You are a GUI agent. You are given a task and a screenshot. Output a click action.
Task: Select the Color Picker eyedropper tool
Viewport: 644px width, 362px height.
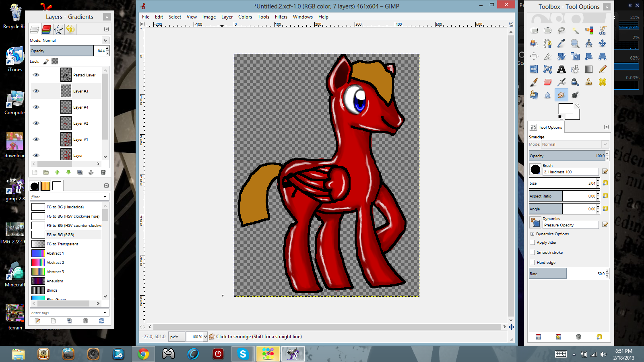click(561, 43)
